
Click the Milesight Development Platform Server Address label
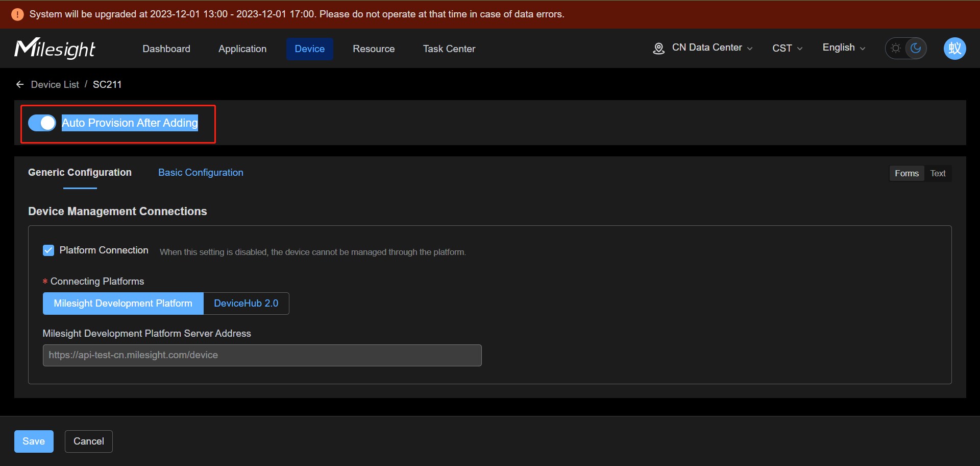pos(147,334)
